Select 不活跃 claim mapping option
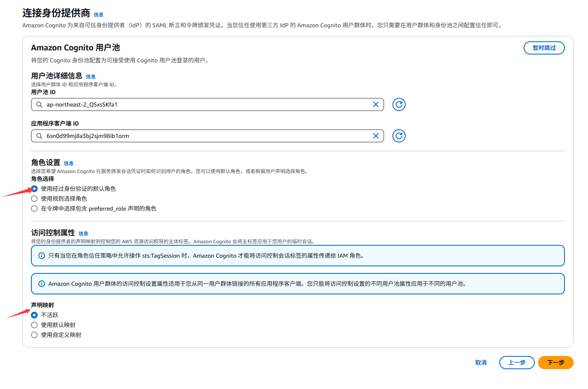 click(34, 315)
